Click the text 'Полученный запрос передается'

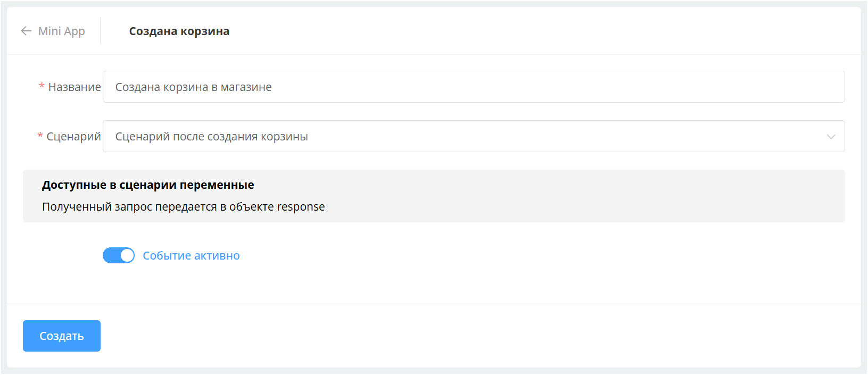[129, 206]
